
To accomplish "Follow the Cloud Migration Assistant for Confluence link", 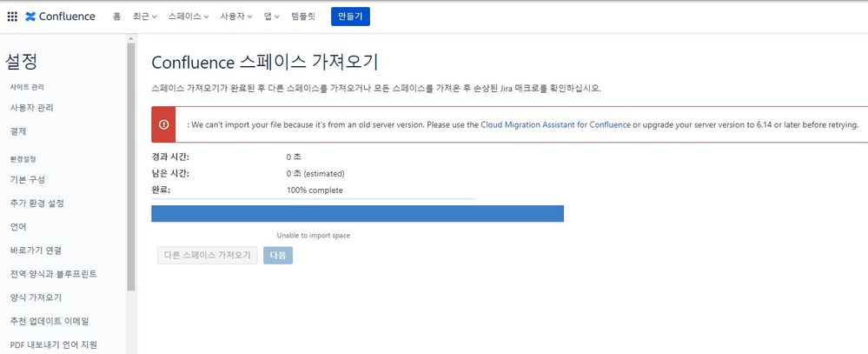I will [555, 124].
